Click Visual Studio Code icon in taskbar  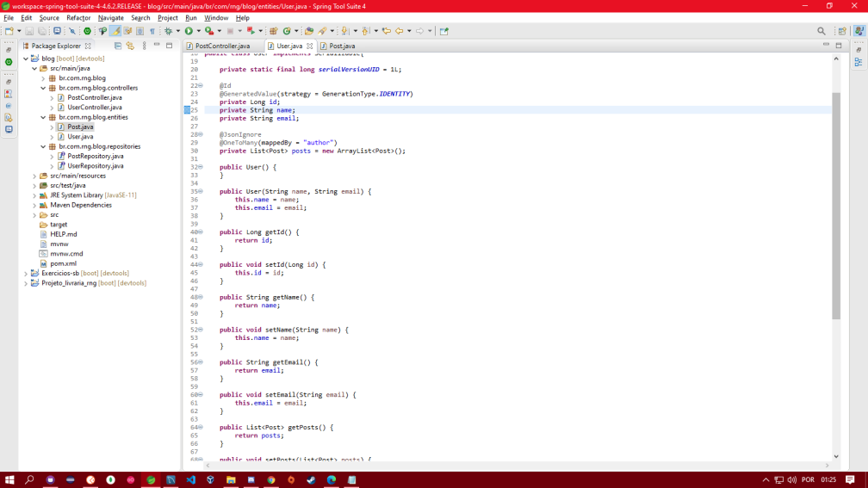pos(190,479)
